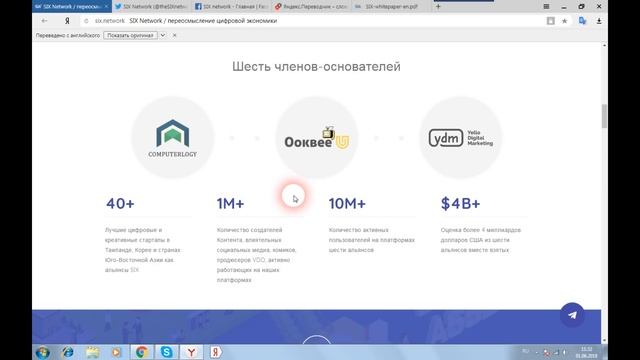640x360 pixels.
Task: Click the Telegram floating button
Action: tap(572, 315)
